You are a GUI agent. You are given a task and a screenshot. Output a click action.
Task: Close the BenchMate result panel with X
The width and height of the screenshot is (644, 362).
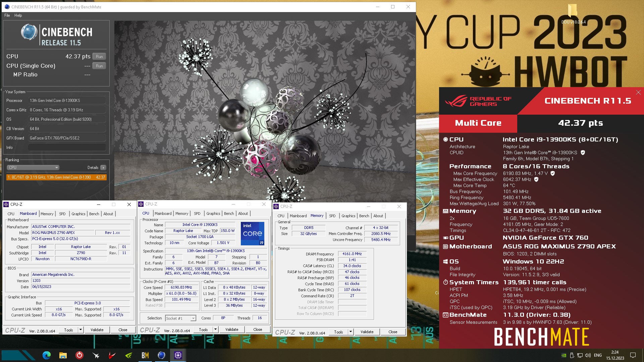click(x=638, y=92)
